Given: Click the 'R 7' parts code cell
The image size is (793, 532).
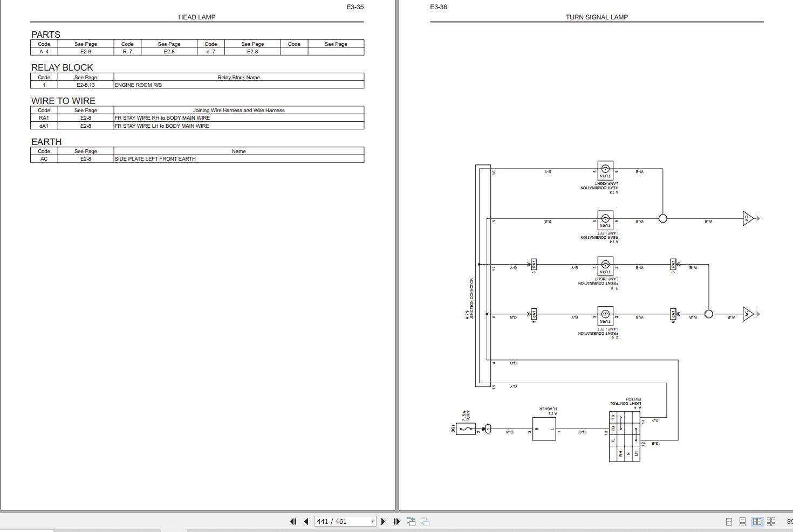Looking at the screenshot, I should [127, 52].
